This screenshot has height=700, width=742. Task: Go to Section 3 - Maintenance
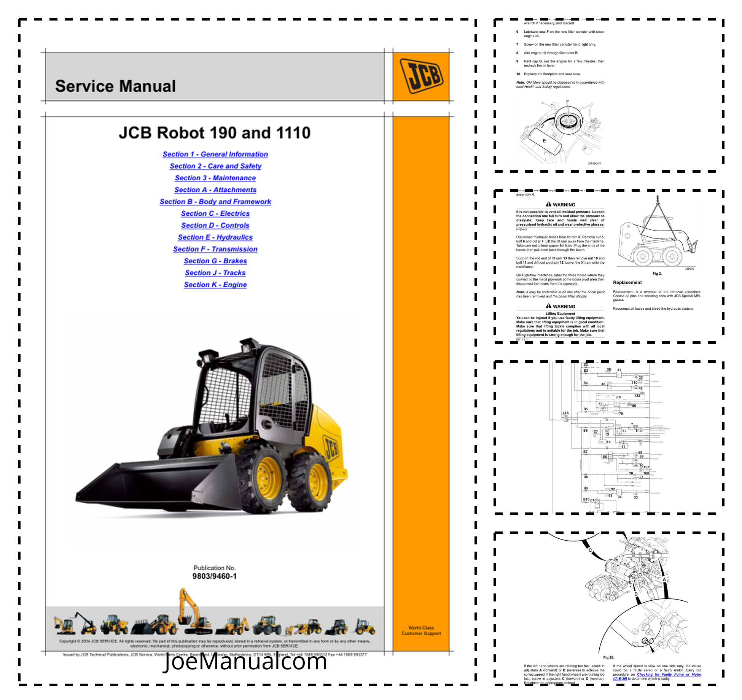pyautogui.click(x=215, y=178)
